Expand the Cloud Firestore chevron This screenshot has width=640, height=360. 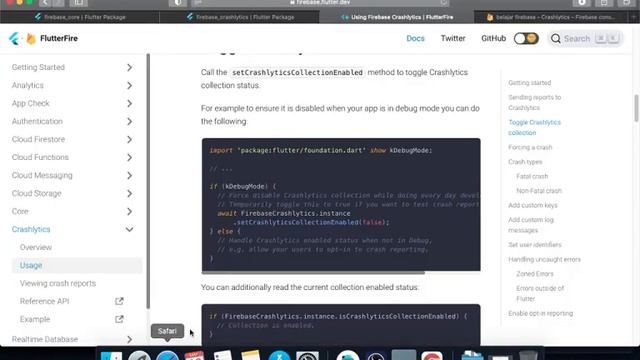(x=129, y=139)
